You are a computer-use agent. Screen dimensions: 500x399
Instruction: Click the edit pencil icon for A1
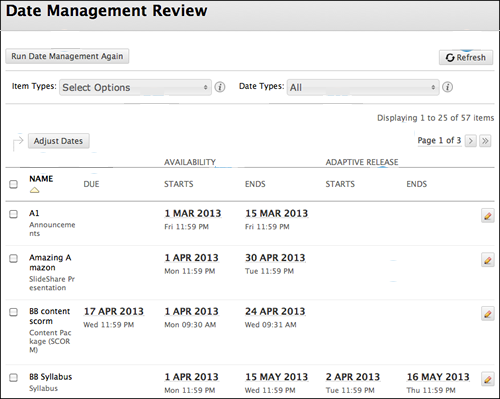pyautogui.click(x=488, y=216)
